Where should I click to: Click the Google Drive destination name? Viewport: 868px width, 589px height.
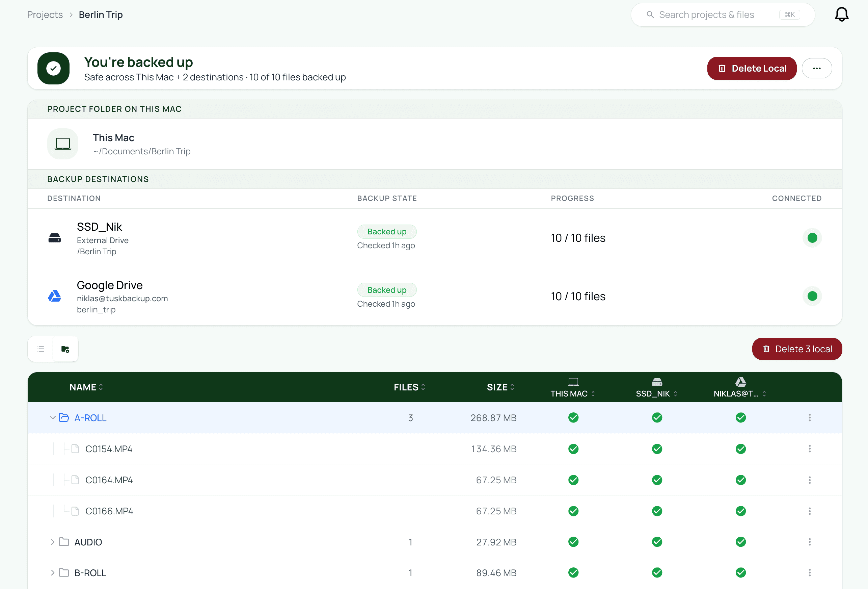click(110, 285)
